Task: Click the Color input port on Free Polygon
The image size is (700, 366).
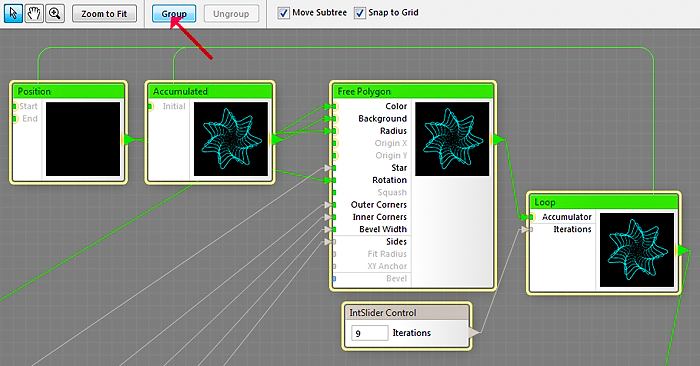Action: [x=334, y=106]
